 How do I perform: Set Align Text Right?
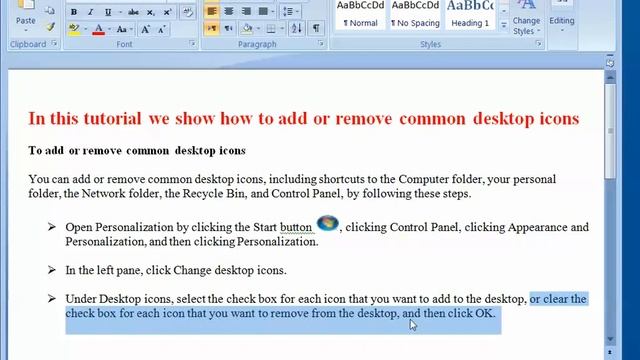click(246, 11)
